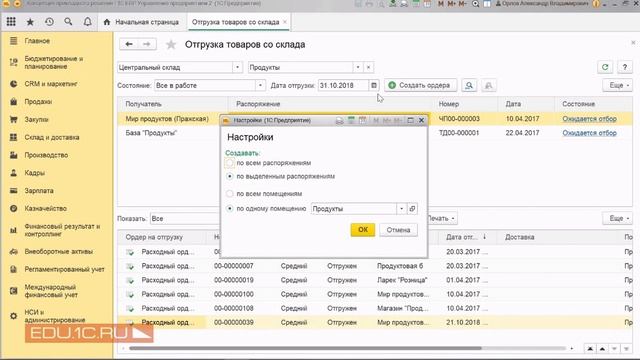The image size is (640, 360).
Task: Open history clock icon
Action: (49, 22)
